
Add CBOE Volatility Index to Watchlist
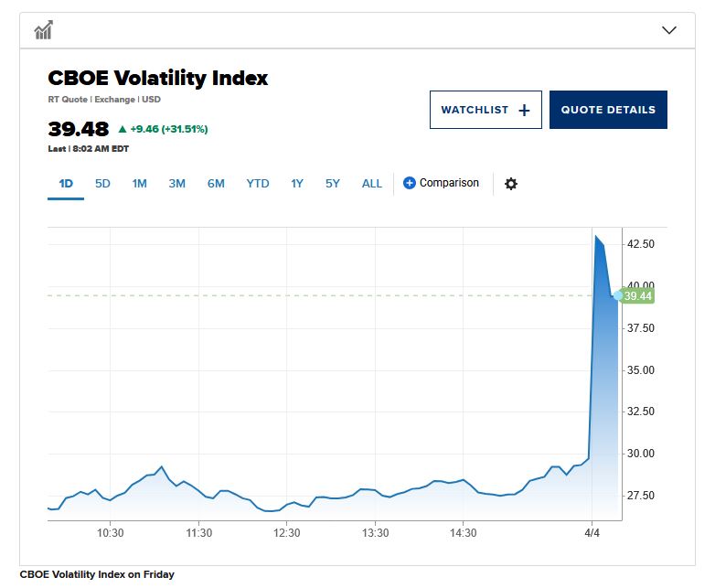[485, 110]
